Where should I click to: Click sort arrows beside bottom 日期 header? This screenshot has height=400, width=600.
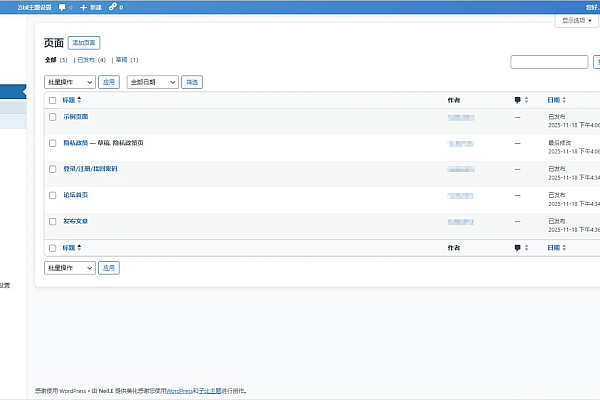coord(564,248)
